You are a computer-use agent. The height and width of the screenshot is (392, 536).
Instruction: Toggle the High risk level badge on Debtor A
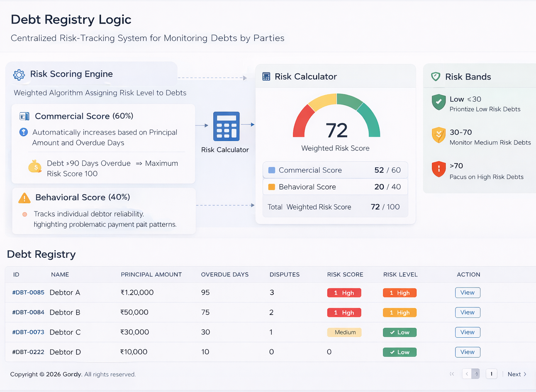[x=400, y=293]
